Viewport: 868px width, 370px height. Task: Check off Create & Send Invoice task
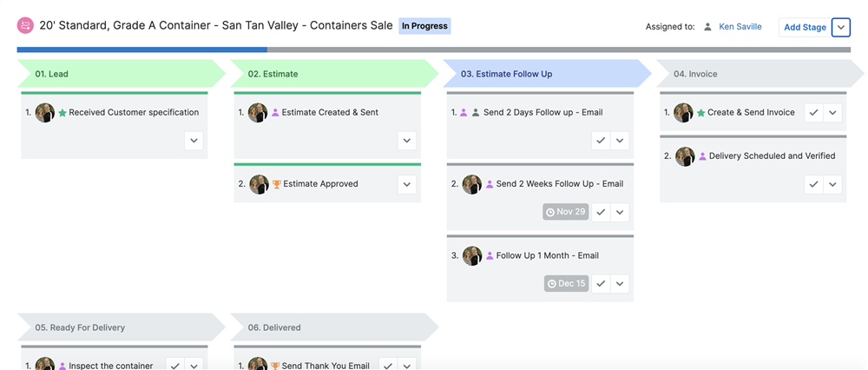(814, 112)
